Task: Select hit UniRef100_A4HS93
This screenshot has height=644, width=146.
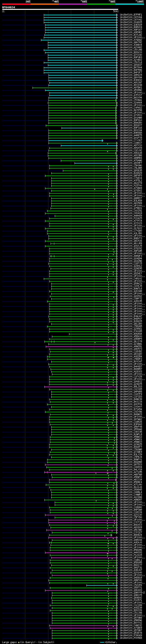Action: pyautogui.click(x=131, y=552)
